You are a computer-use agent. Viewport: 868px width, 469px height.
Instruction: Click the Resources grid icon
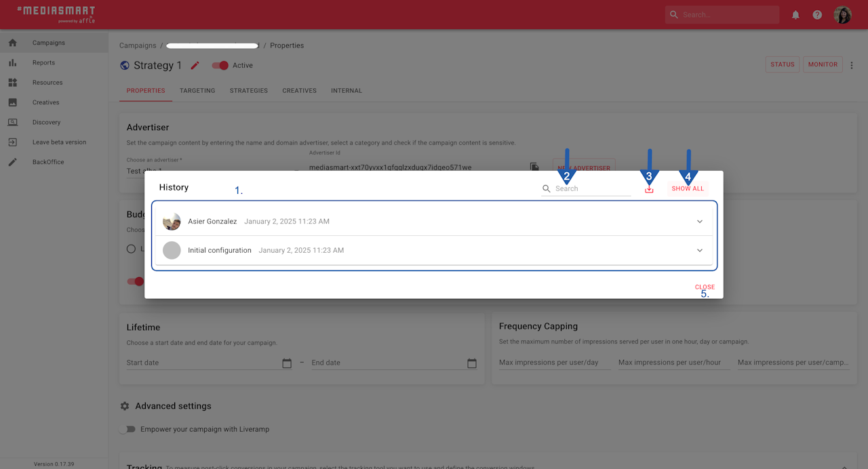click(x=13, y=83)
